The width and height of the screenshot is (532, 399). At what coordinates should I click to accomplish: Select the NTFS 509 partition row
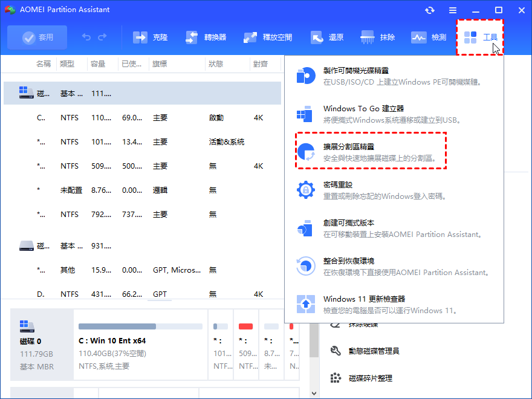(x=142, y=166)
